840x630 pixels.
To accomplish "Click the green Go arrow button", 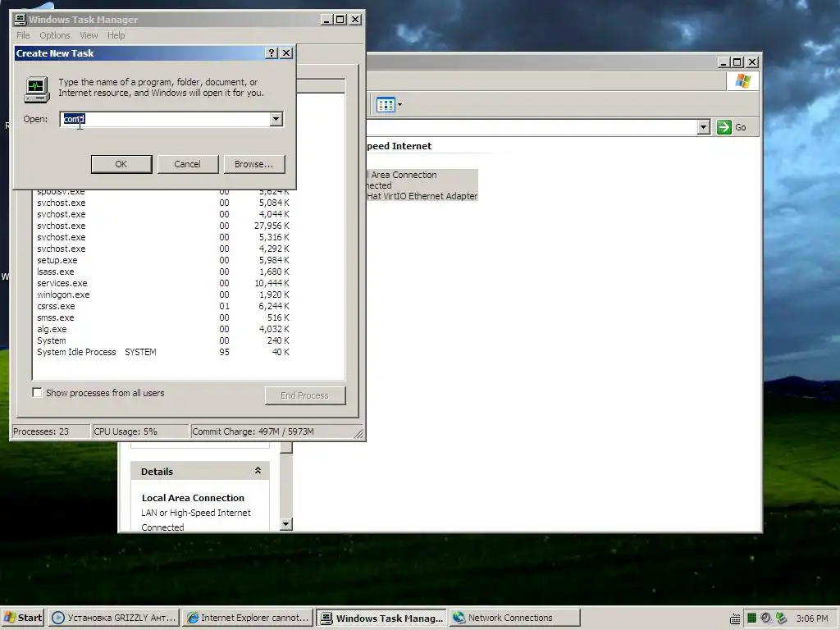I will point(724,127).
